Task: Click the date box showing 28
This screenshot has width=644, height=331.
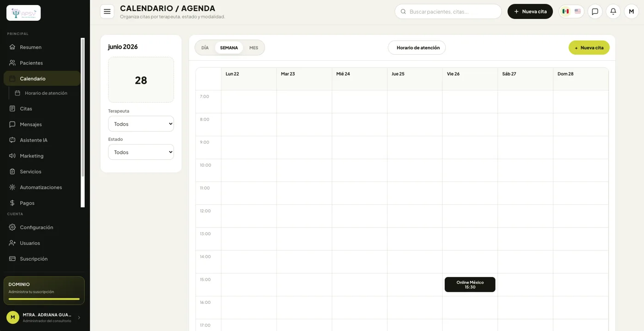Action: tap(141, 80)
